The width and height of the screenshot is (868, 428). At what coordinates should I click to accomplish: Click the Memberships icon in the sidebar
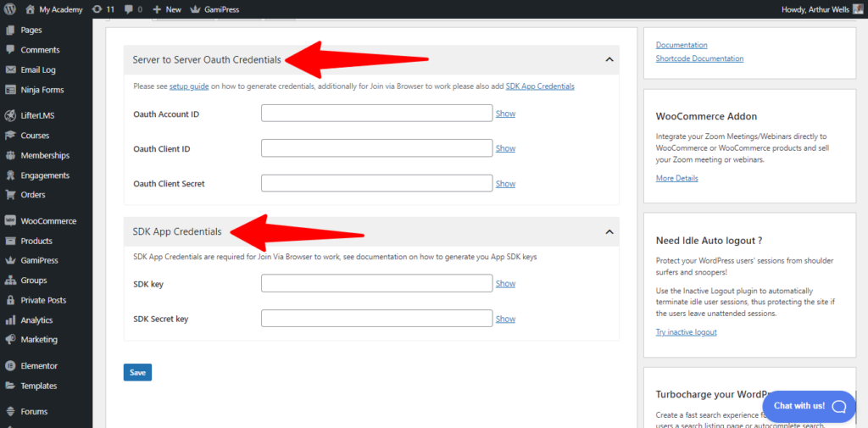point(10,156)
